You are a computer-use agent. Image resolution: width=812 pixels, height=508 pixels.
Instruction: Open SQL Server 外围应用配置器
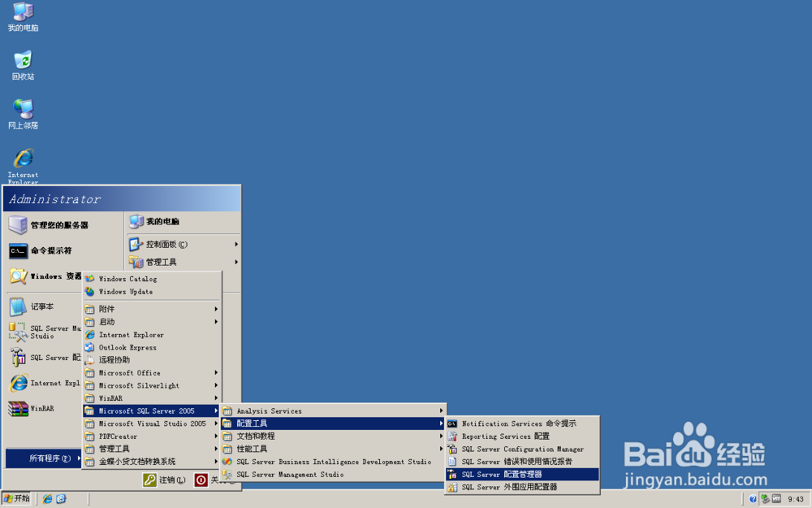[522, 487]
